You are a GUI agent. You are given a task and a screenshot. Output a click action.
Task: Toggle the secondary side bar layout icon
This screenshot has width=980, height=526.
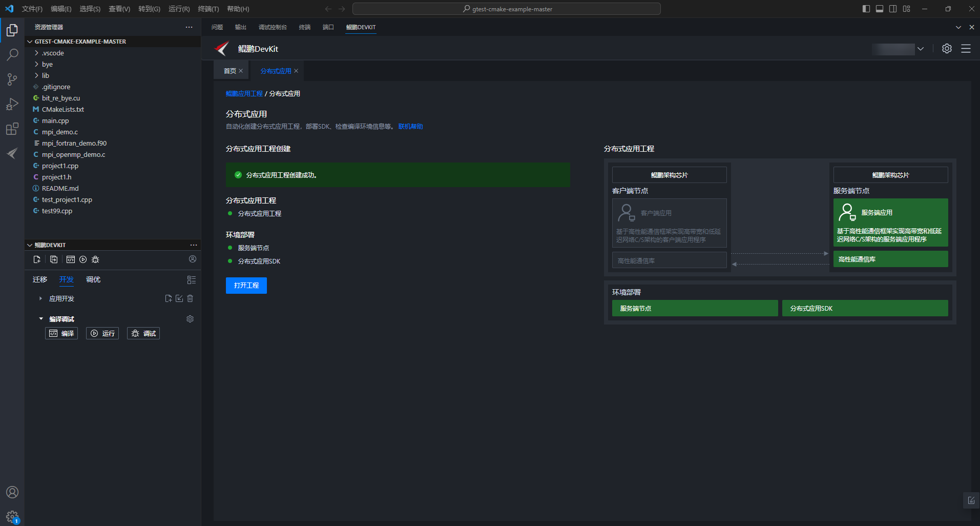(893, 9)
